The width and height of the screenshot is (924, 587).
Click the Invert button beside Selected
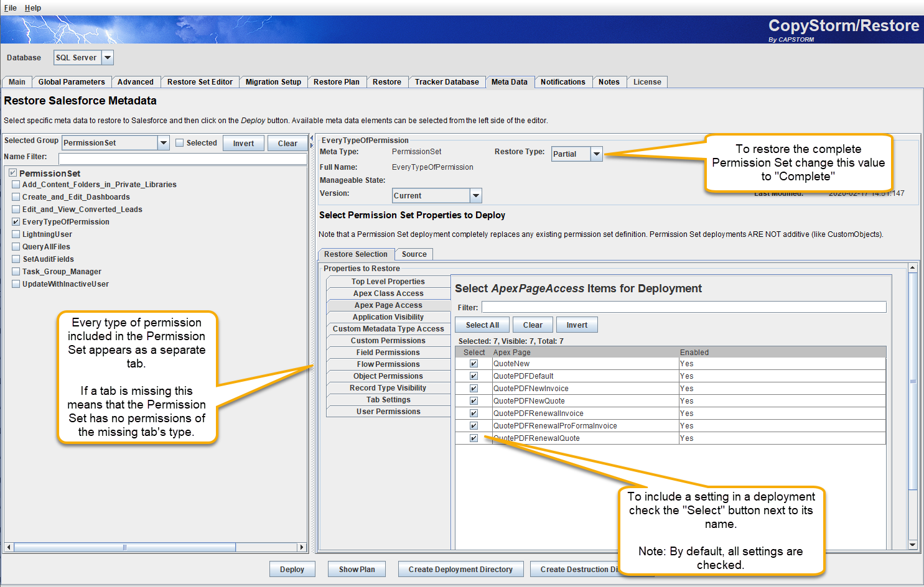tap(243, 144)
